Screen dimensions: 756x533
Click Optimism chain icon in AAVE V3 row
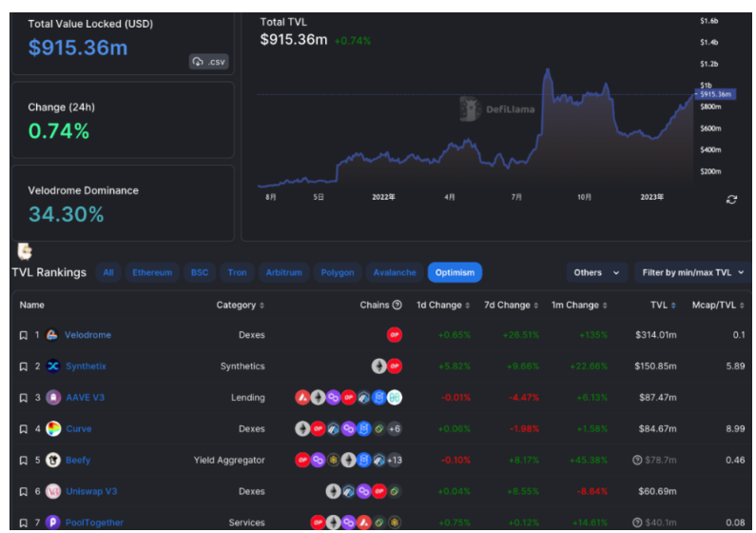349,398
